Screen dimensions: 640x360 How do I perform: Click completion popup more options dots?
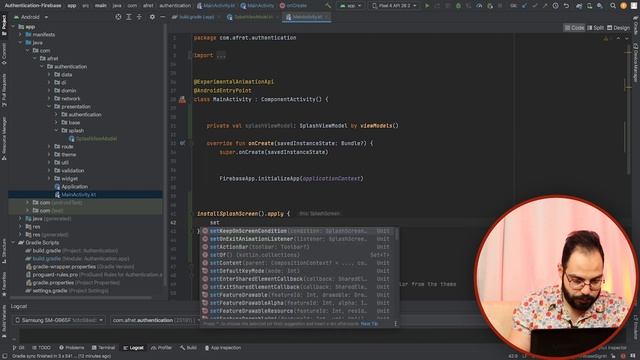point(395,324)
